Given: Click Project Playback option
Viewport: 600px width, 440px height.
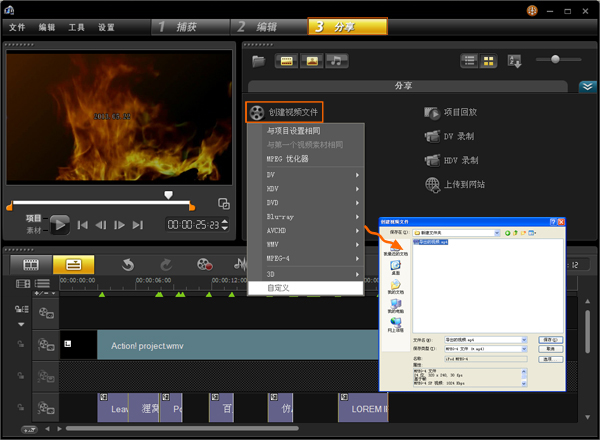Looking at the screenshot, I should point(451,112).
